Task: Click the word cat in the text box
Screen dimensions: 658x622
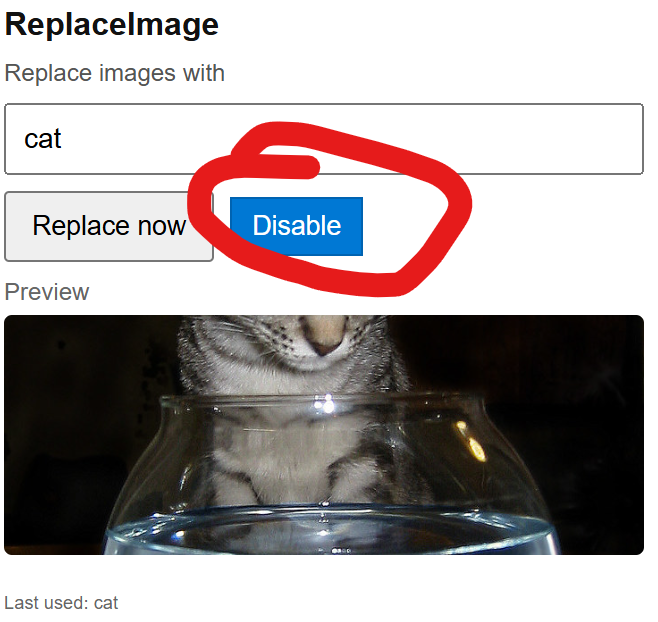Action: [x=43, y=139]
